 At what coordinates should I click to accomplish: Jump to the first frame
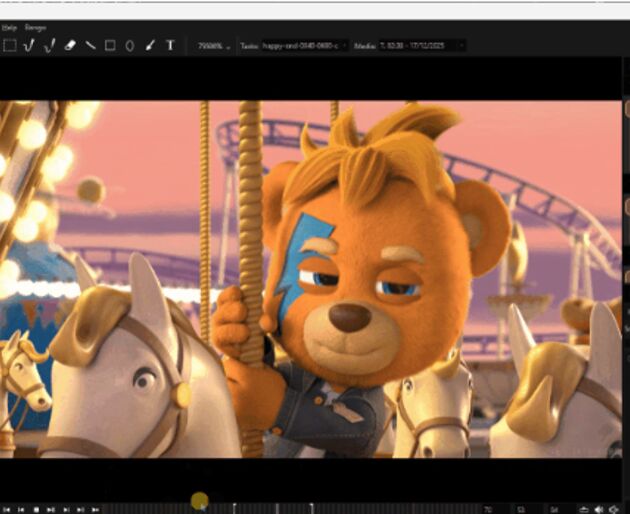(7, 509)
